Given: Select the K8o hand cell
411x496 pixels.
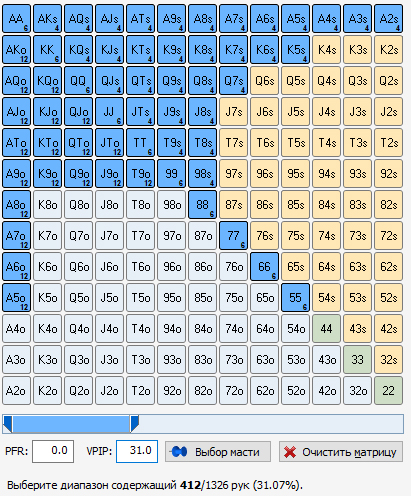Looking at the screenshot, I should (x=47, y=205).
